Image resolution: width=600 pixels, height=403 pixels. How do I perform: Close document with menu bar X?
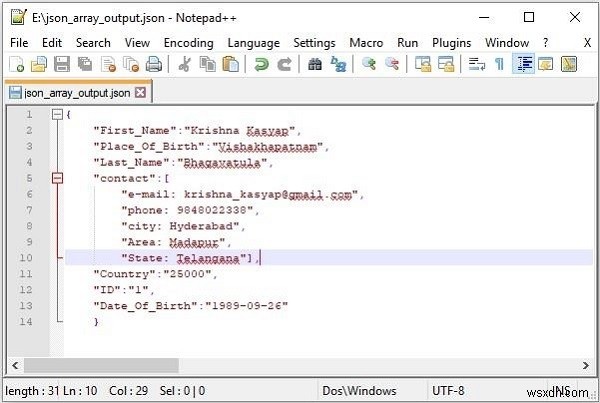[x=587, y=43]
